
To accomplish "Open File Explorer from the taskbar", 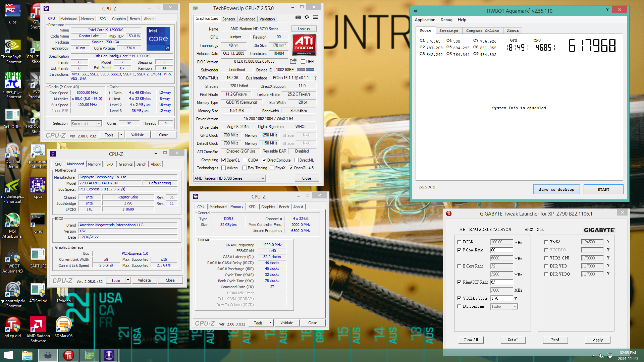I will tap(27, 355).
